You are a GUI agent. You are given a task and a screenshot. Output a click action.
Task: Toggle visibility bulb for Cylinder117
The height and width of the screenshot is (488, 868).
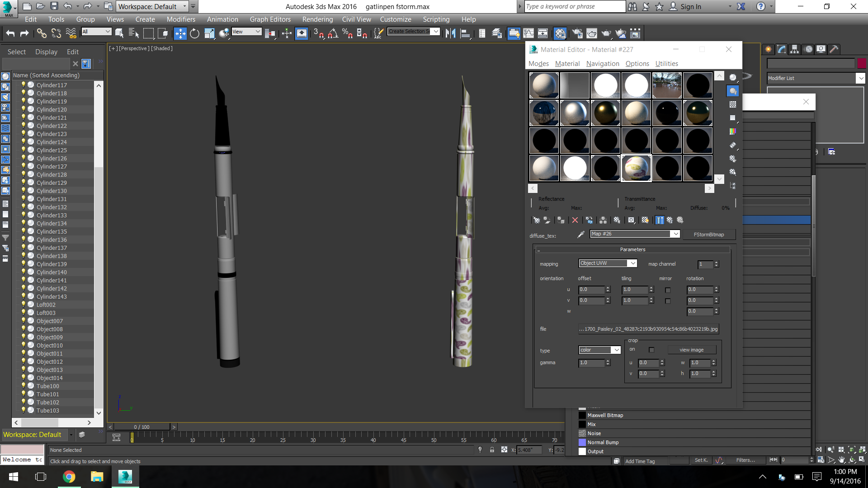(24, 84)
